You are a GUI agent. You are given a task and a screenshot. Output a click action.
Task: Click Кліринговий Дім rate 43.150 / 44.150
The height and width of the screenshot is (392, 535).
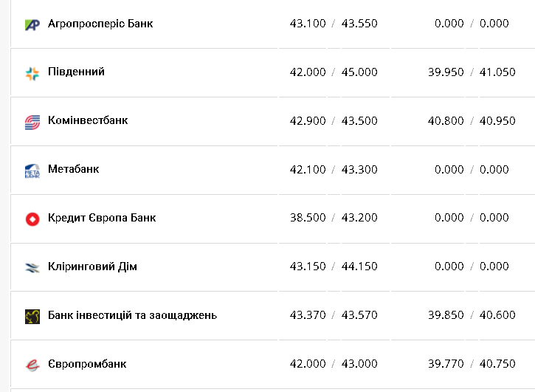pyautogui.click(x=333, y=267)
